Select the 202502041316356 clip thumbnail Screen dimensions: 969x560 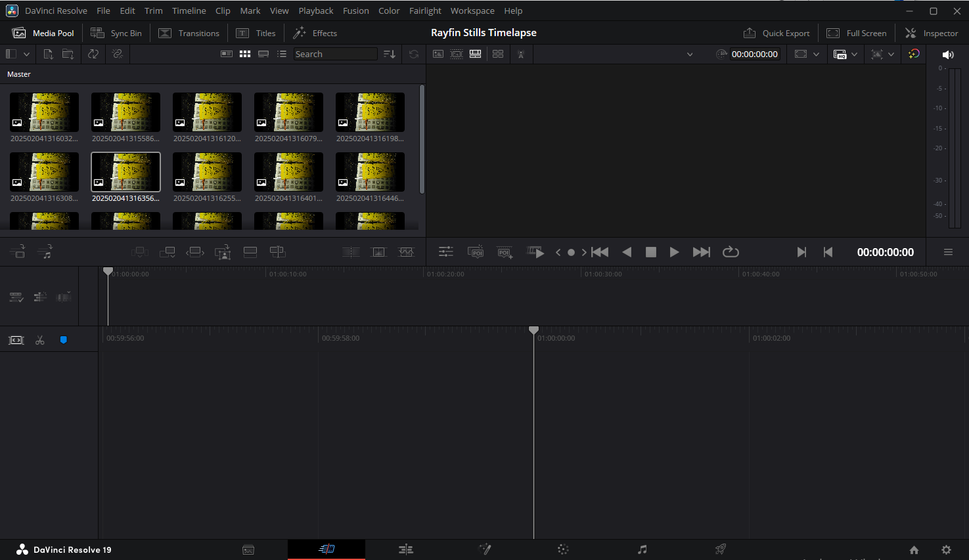pyautogui.click(x=125, y=172)
